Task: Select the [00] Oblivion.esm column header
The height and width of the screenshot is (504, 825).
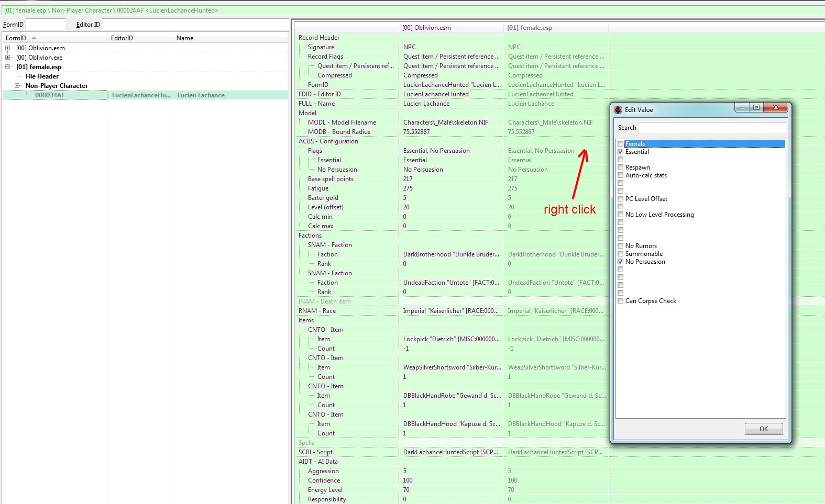Action: (451, 28)
